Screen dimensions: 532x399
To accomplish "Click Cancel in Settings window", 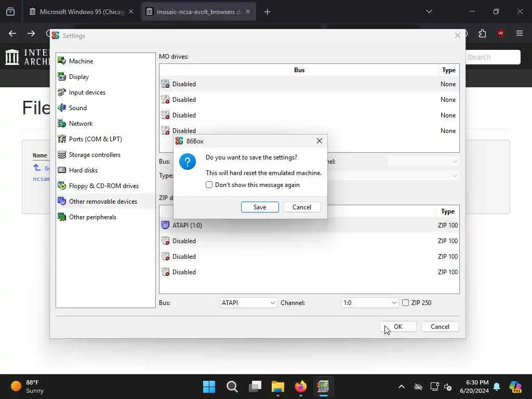I will (x=440, y=326).
